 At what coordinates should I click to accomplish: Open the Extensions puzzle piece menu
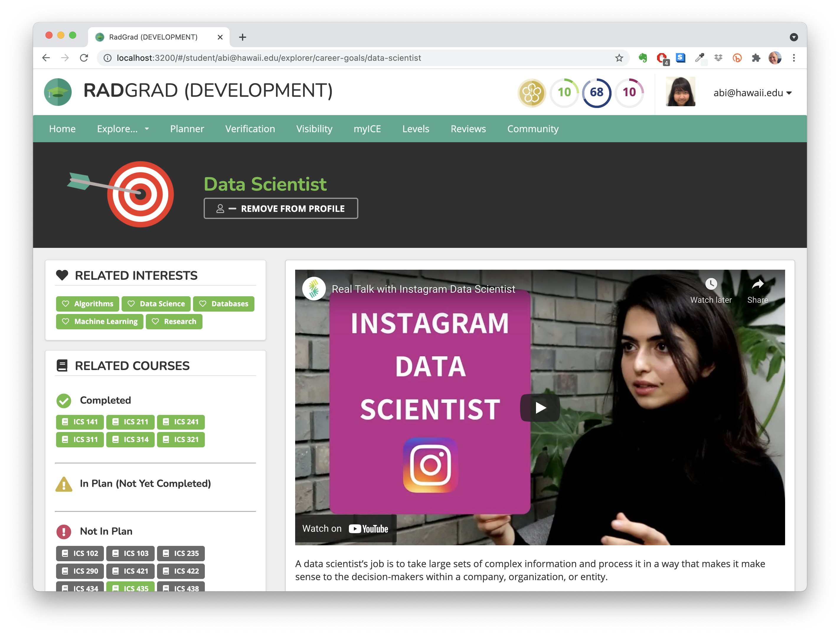[756, 58]
